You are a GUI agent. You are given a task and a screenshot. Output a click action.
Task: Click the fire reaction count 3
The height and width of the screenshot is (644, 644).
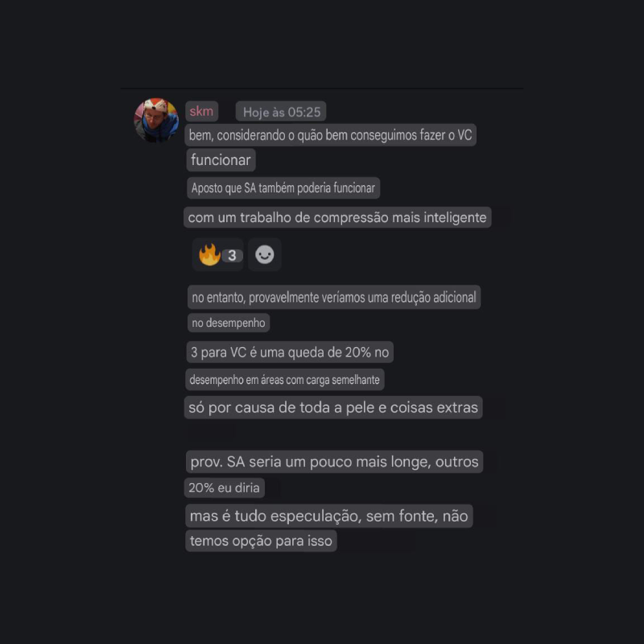pos(232,255)
